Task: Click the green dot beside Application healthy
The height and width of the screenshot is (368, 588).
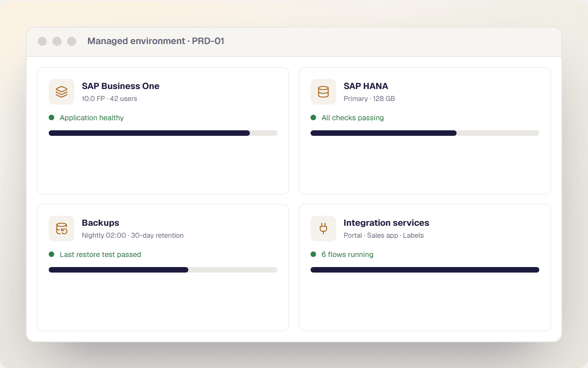Action: click(x=51, y=117)
